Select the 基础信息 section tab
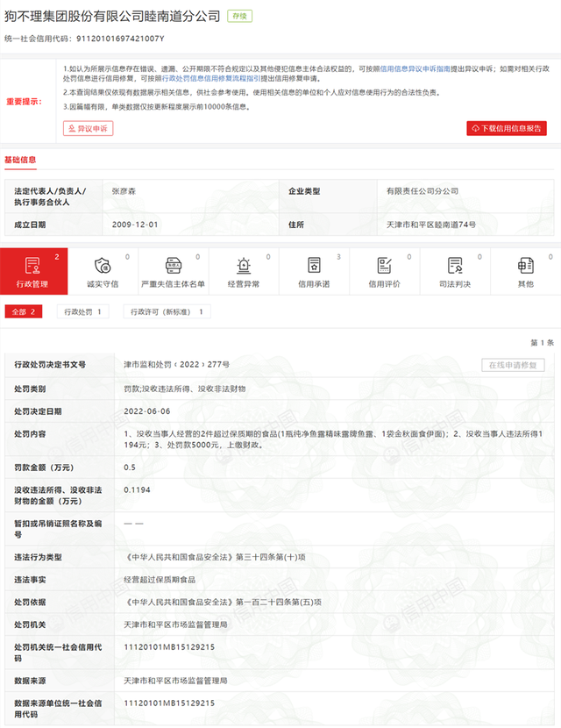Screen dimensions: 561x728 pos(20,160)
